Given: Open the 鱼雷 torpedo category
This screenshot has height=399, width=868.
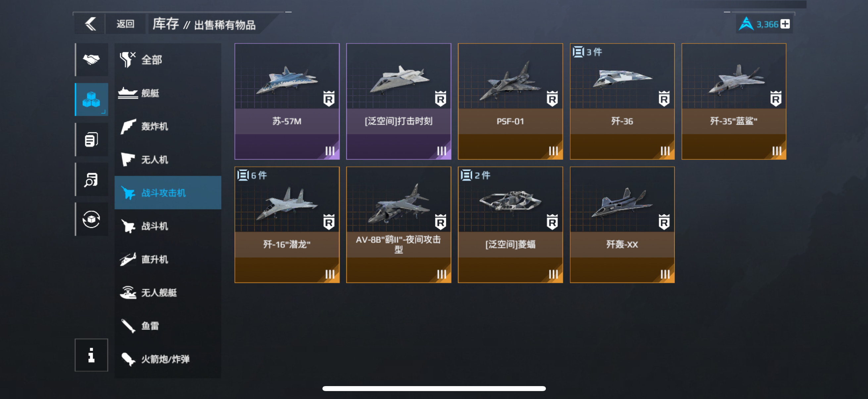Looking at the screenshot, I should (168, 326).
